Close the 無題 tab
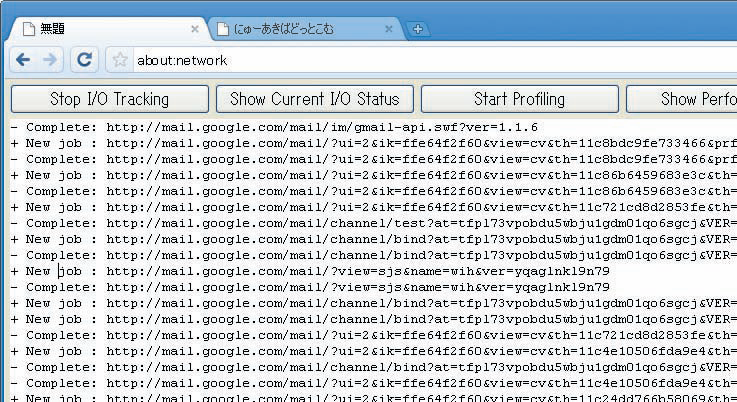 [x=195, y=29]
